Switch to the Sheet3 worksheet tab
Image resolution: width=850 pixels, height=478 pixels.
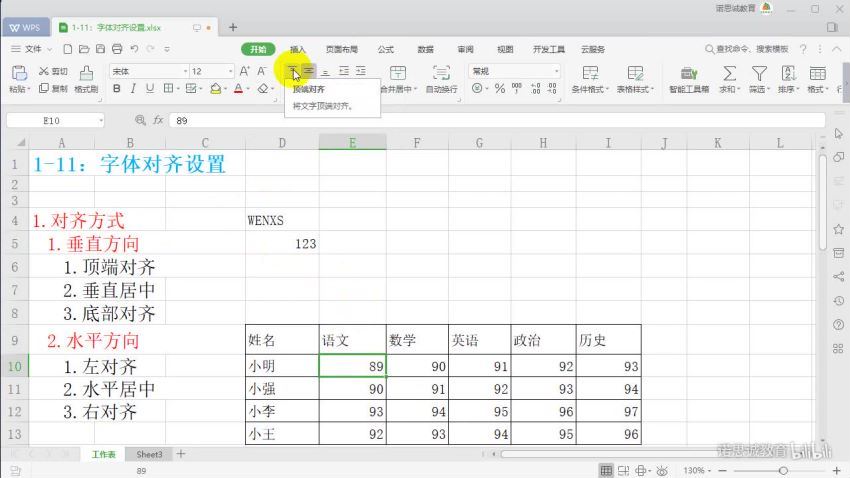[x=149, y=454]
